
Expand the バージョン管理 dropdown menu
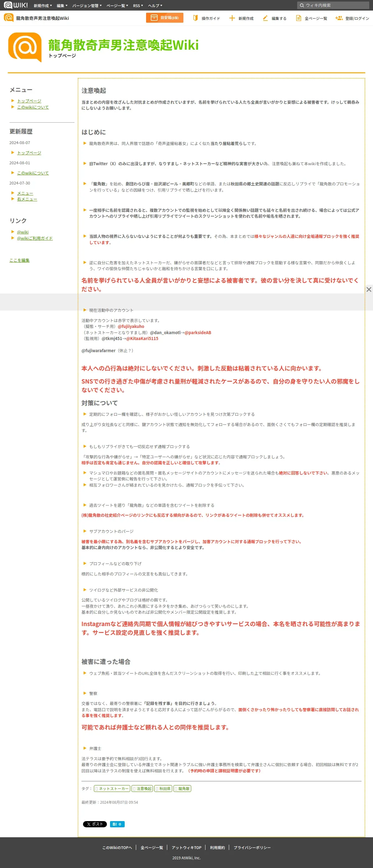point(87,6)
